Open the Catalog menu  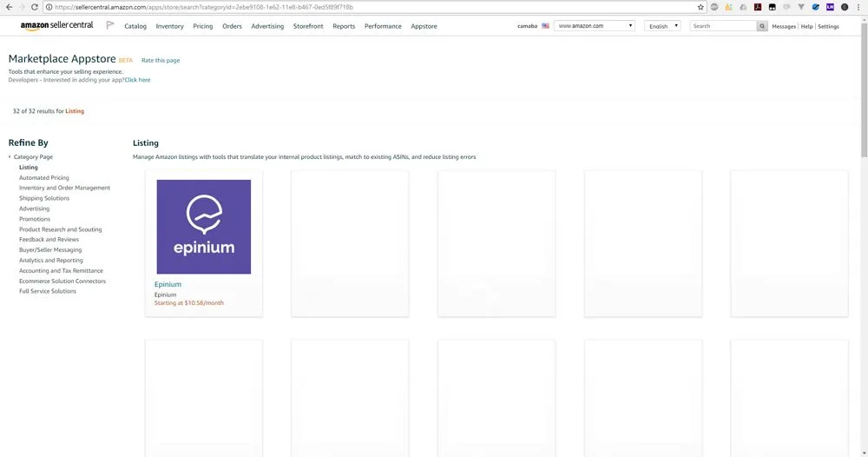[135, 26]
